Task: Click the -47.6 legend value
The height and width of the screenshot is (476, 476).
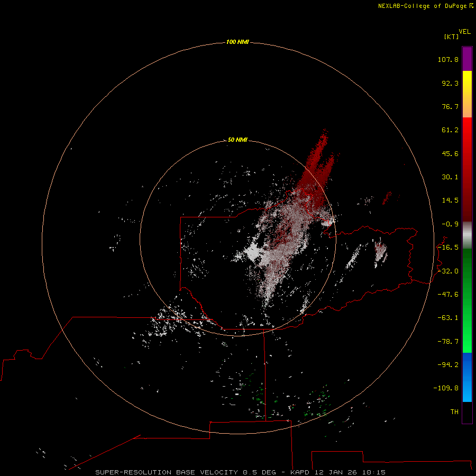Action: coord(448,295)
